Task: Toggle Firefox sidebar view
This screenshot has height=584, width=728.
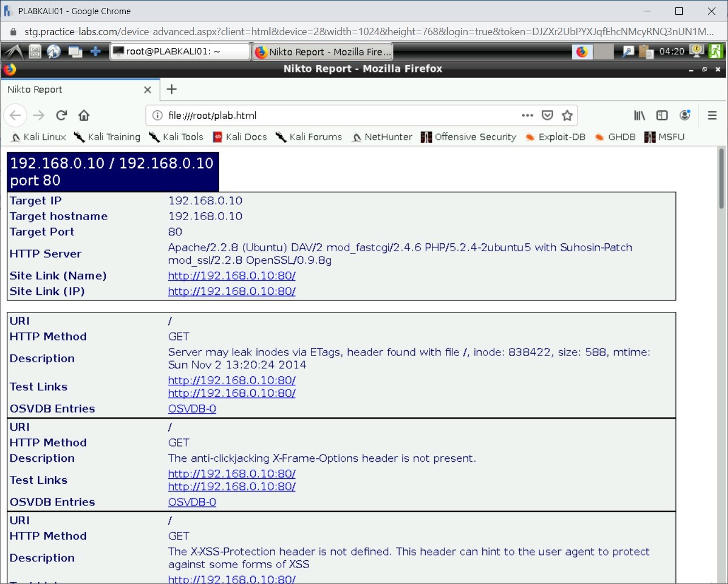Action: pyautogui.click(x=662, y=115)
